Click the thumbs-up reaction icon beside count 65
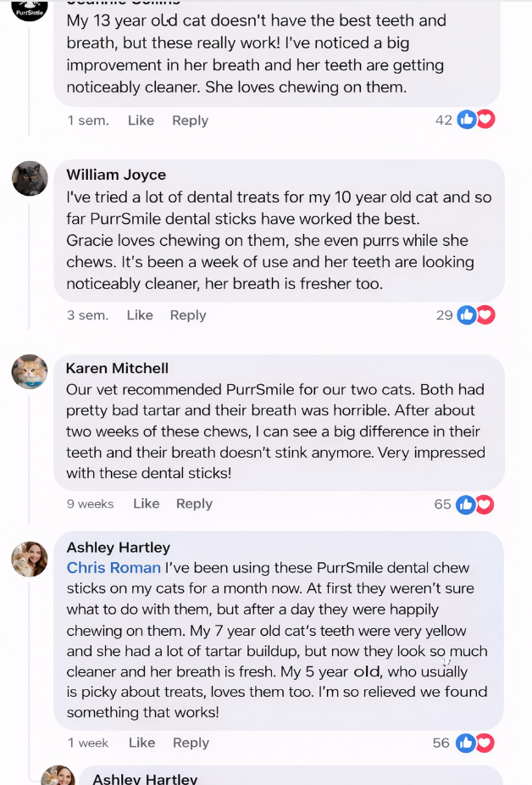The height and width of the screenshot is (785, 532). pyautogui.click(x=465, y=504)
